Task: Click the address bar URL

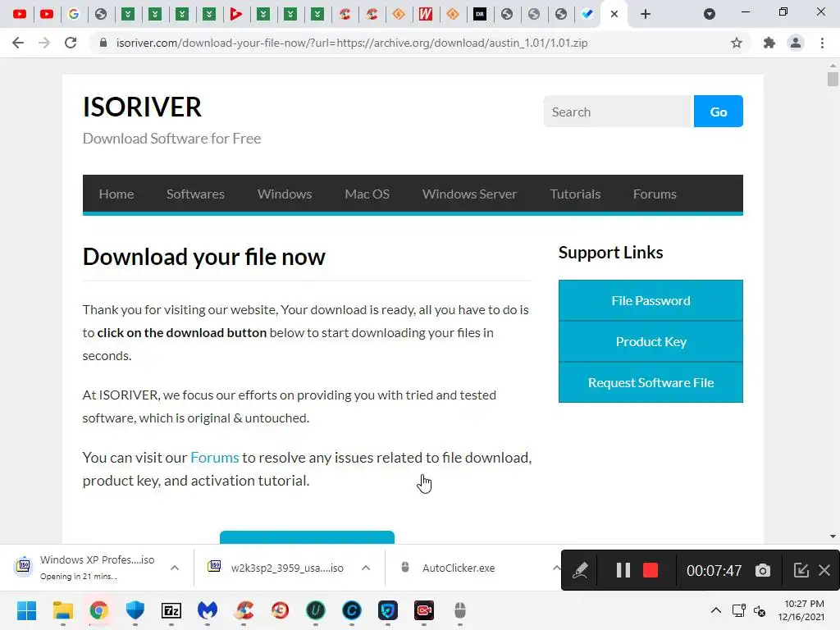Action: [x=352, y=43]
